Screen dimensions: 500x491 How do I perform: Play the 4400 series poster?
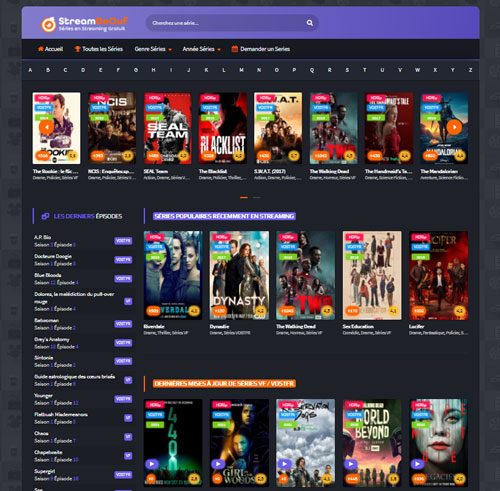point(152,464)
